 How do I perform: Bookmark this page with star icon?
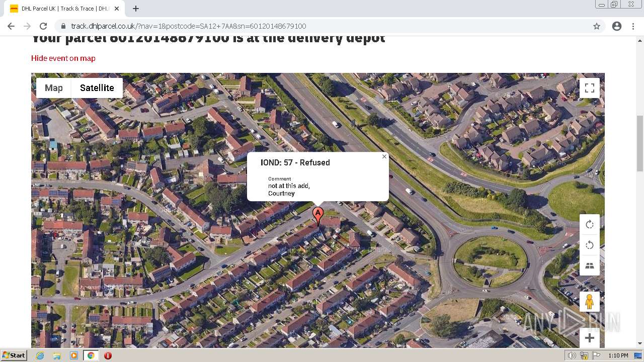pos(597,26)
